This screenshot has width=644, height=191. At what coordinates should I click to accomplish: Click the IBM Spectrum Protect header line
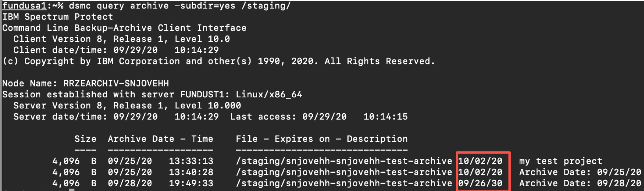[x=58, y=17]
